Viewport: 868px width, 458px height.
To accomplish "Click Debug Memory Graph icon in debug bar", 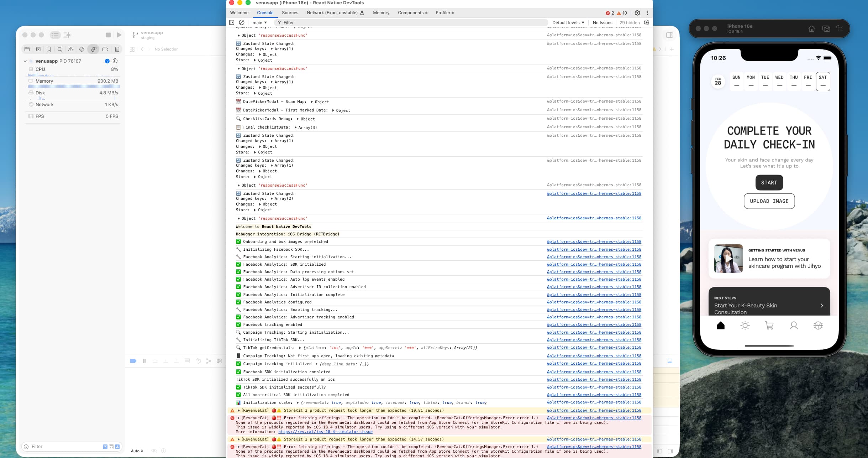I will pyautogui.click(x=209, y=361).
